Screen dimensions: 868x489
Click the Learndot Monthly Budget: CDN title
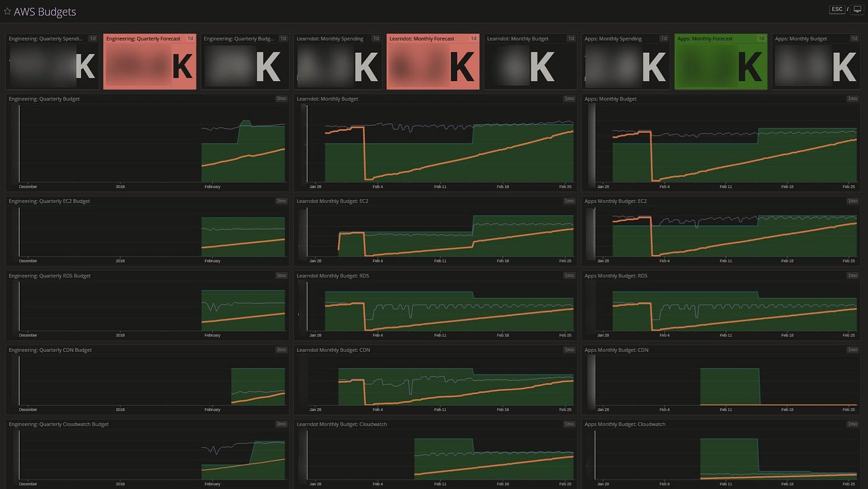333,350
